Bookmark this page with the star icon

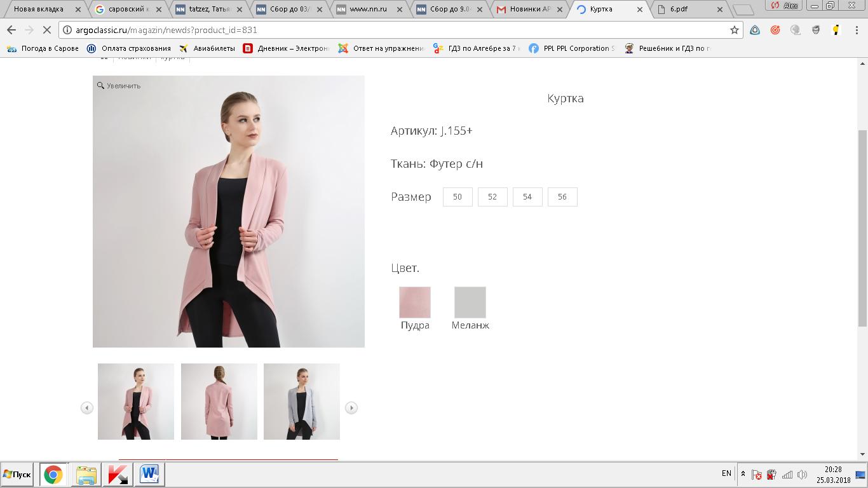(x=735, y=30)
